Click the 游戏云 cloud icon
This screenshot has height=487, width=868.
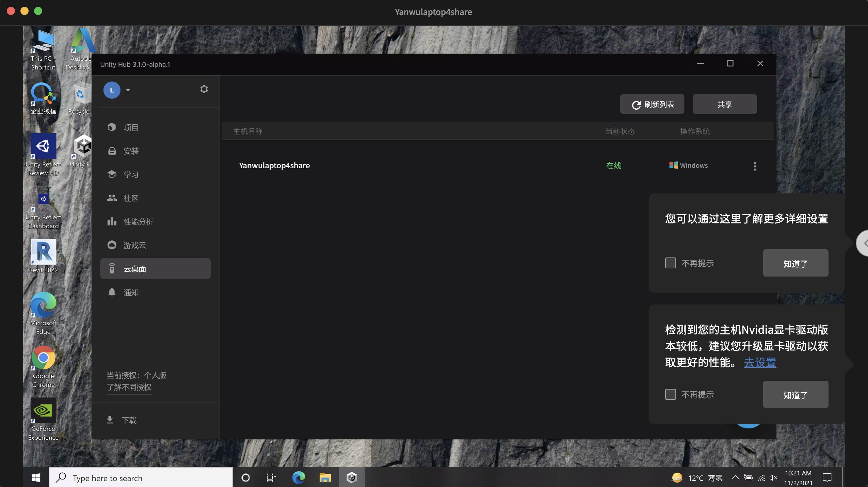click(112, 245)
